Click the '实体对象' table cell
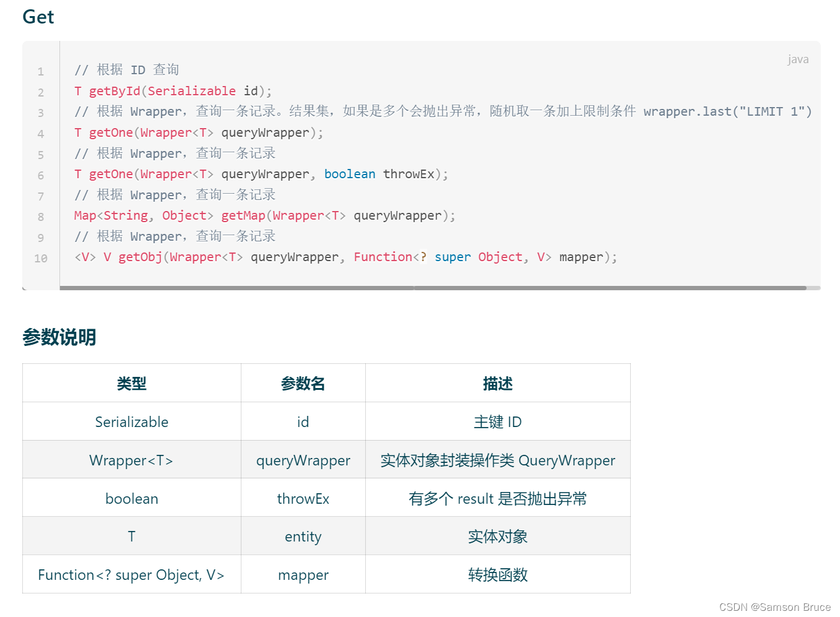This screenshot has width=840, height=617. pos(498,536)
